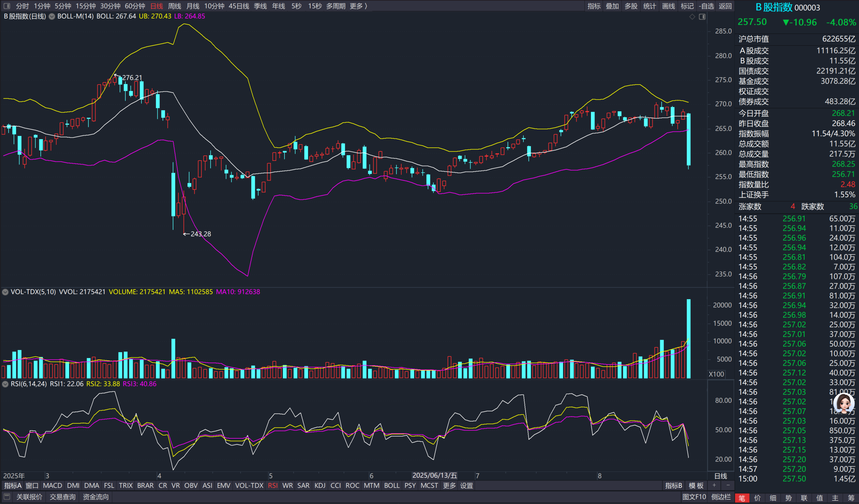Open 图文F10 company info
The height and width of the screenshot is (504, 859).
694,497
